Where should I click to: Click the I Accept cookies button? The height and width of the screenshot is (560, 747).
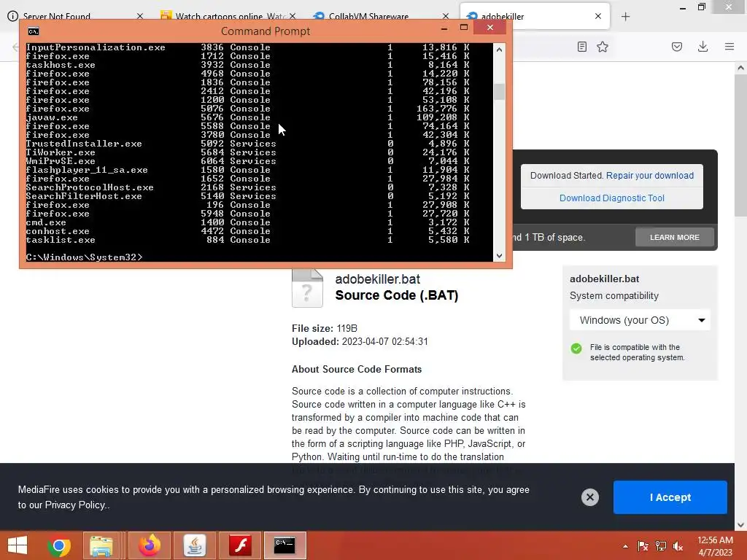tap(670, 497)
